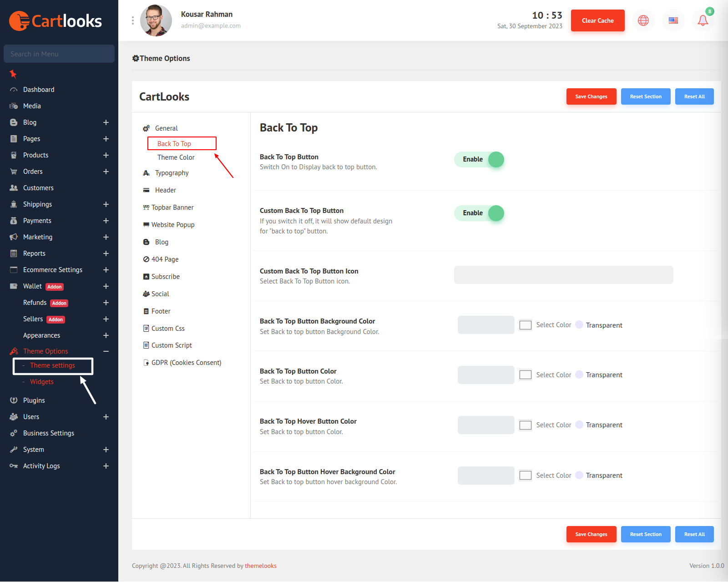Screen dimensions: 728x582
Task: Collapse the Theme Options menu
Action: point(106,351)
